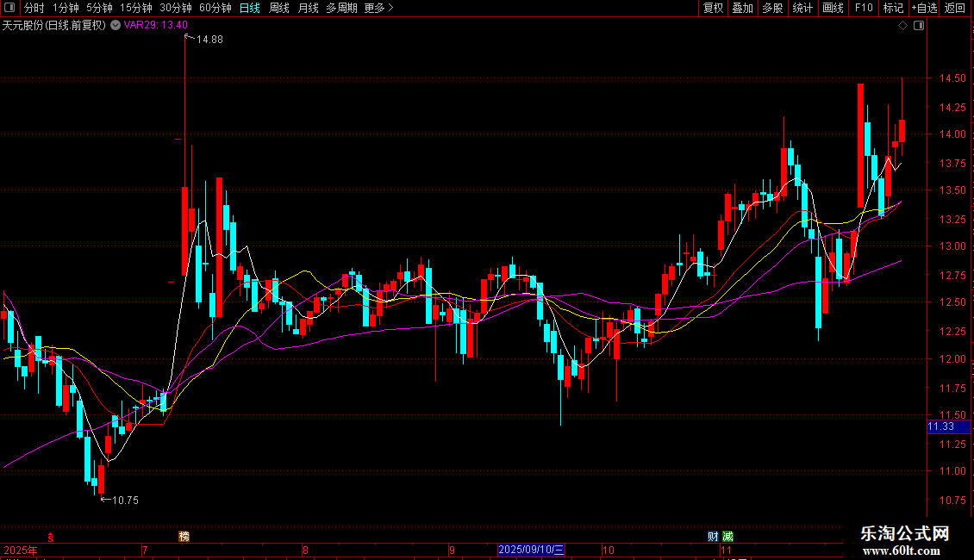
Task: Select the 月线 monthly chart tab
Action: coord(308,8)
